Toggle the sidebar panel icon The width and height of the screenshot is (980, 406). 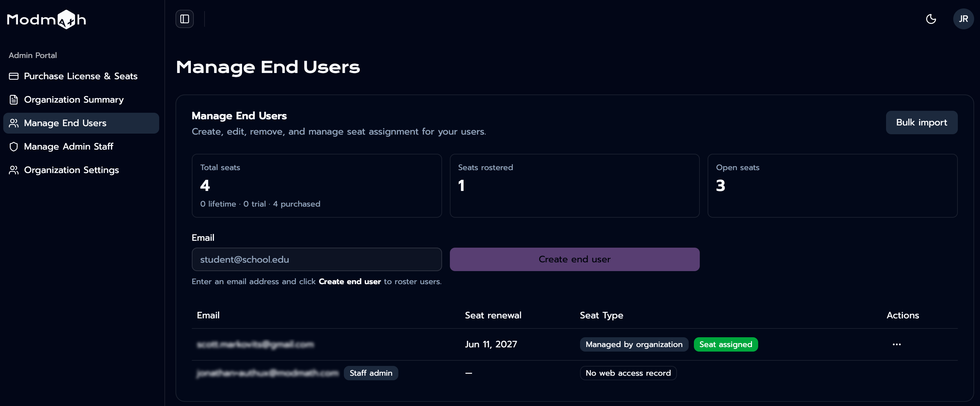185,19
